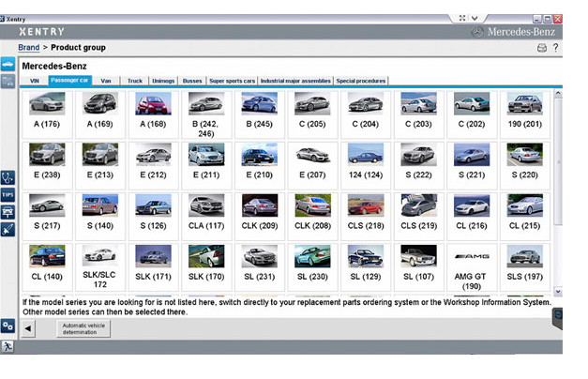Switch to the Busses tab
The image size is (588, 379).
[192, 81]
